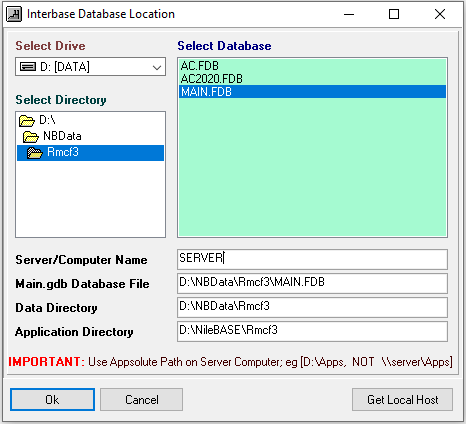Click the Main.gdb Database File field
Screen dimensions: 466x424
tap(312, 283)
